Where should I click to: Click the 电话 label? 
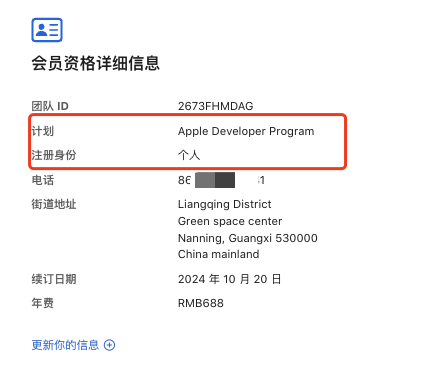43,180
